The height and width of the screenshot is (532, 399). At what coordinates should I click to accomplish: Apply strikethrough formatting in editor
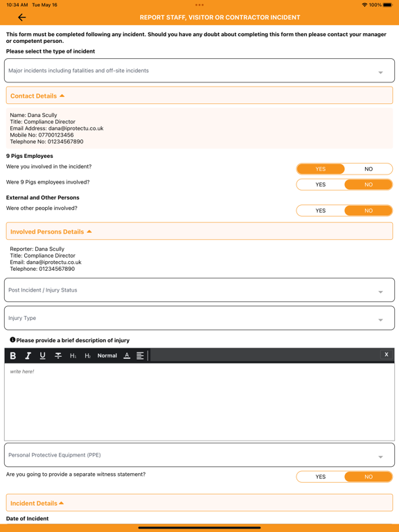(58, 355)
